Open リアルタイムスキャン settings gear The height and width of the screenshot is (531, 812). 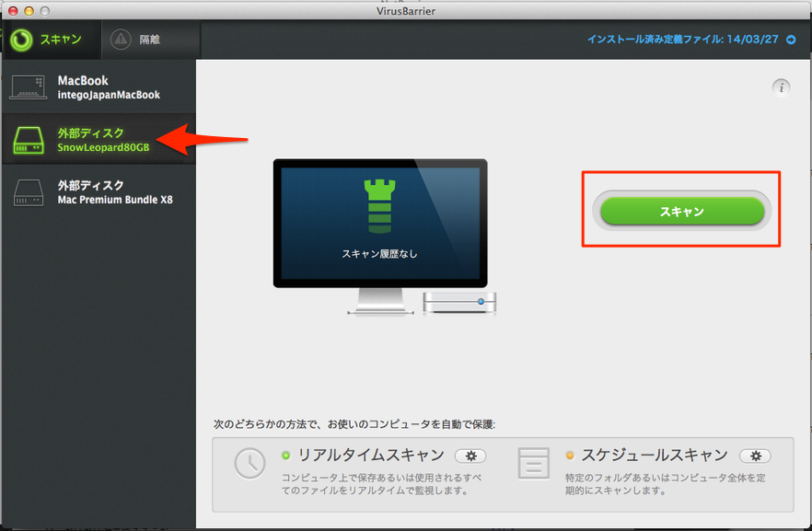[470, 456]
